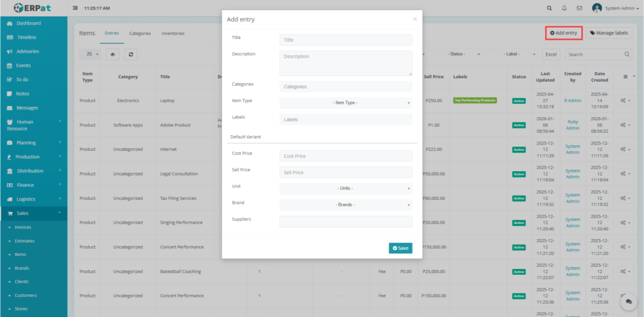Screen dimensions: 644x317
Task: Open Brands under Sales
Action: click(22, 268)
